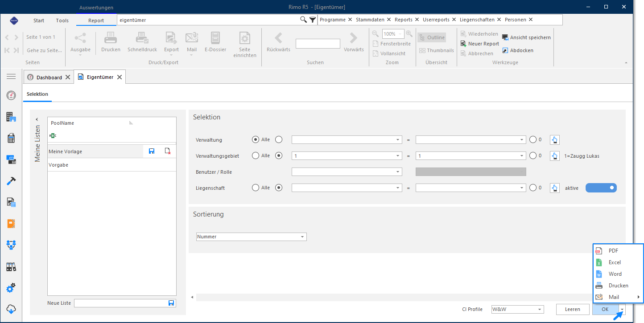
Task: Click the OK button
Action: tap(605, 309)
